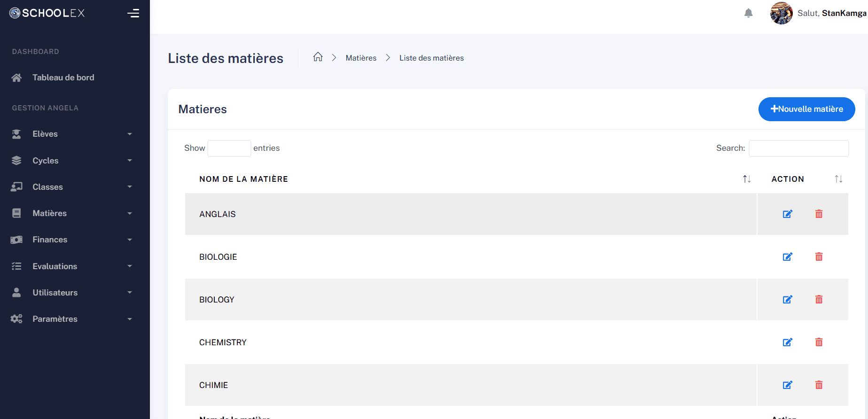Viewport: 868px width, 419px height.
Task: Collapse the sidebar with hamburger icon
Action: click(133, 13)
